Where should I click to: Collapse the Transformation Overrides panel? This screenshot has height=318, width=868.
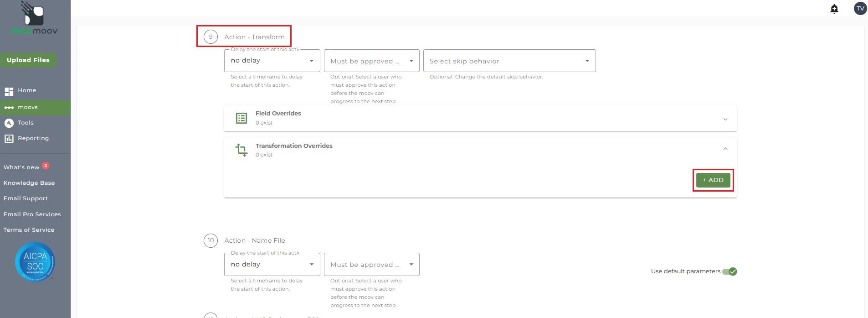click(x=725, y=149)
